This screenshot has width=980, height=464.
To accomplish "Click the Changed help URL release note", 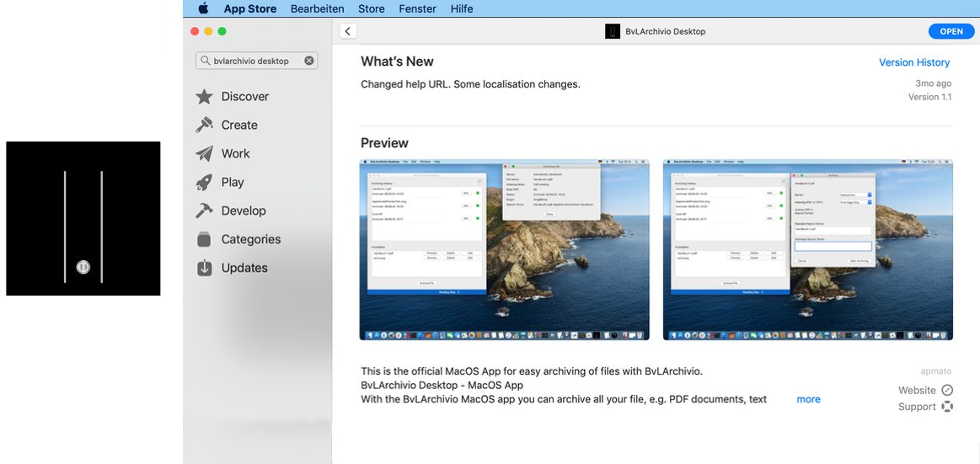I will [x=471, y=83].
